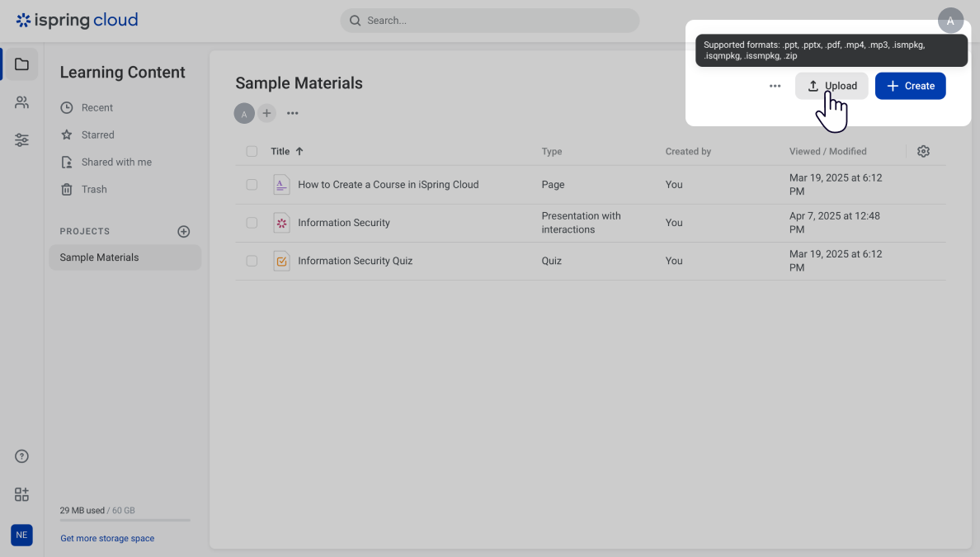Click the Help question mark icon
The height and width of the screenshot is (557, 980).
coord(21,456)
